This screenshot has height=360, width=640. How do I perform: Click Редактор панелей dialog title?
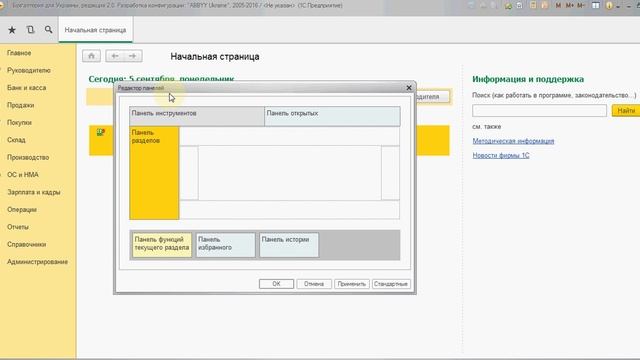coord(140,88)
